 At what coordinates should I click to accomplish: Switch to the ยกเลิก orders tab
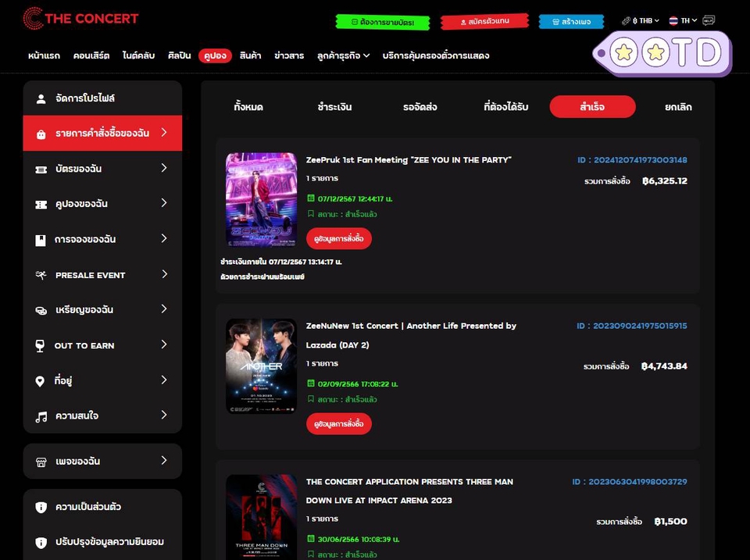(677, 107)
